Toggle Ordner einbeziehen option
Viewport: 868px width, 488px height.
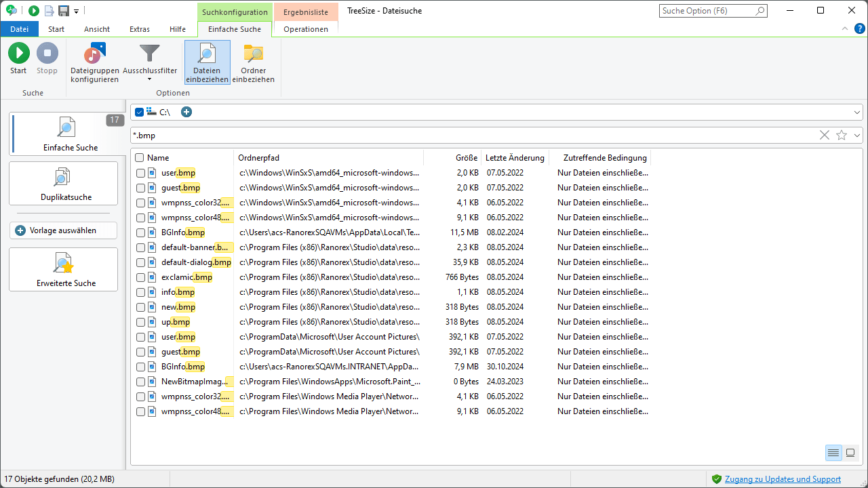(254, 62)
